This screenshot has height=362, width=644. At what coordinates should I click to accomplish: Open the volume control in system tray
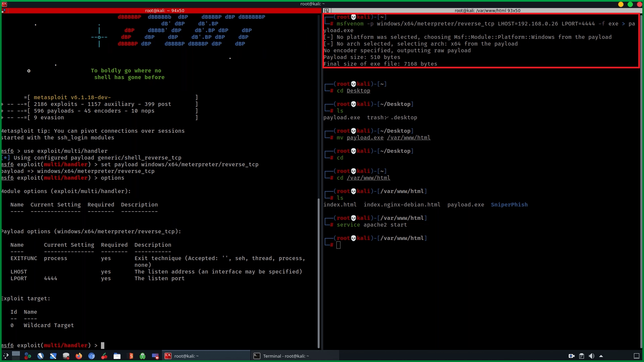[x=591, y=356]
